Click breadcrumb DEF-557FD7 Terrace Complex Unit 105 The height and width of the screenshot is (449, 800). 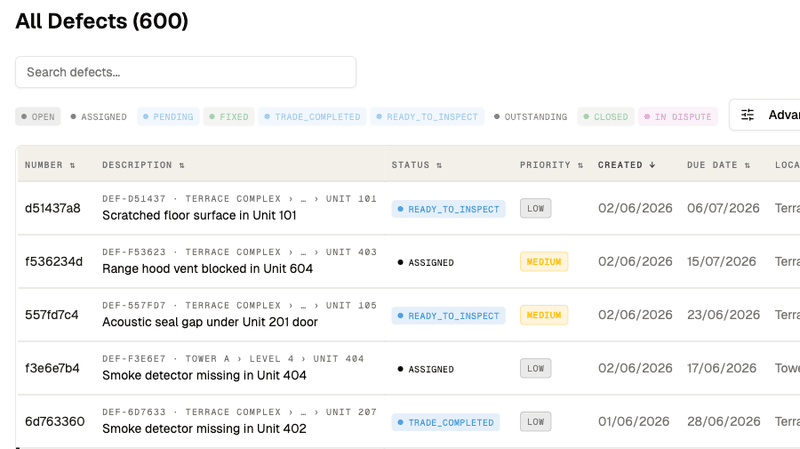239,305
